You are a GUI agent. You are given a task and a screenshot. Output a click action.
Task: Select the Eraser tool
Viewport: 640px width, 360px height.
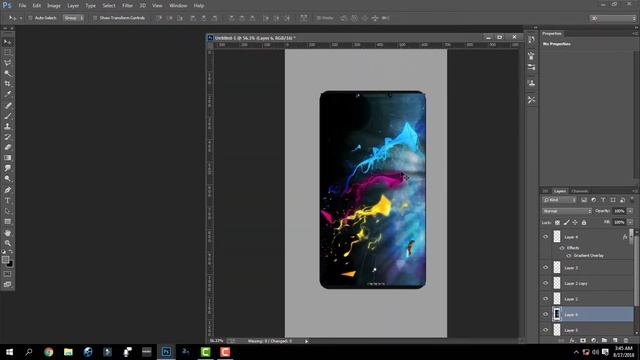7,147
